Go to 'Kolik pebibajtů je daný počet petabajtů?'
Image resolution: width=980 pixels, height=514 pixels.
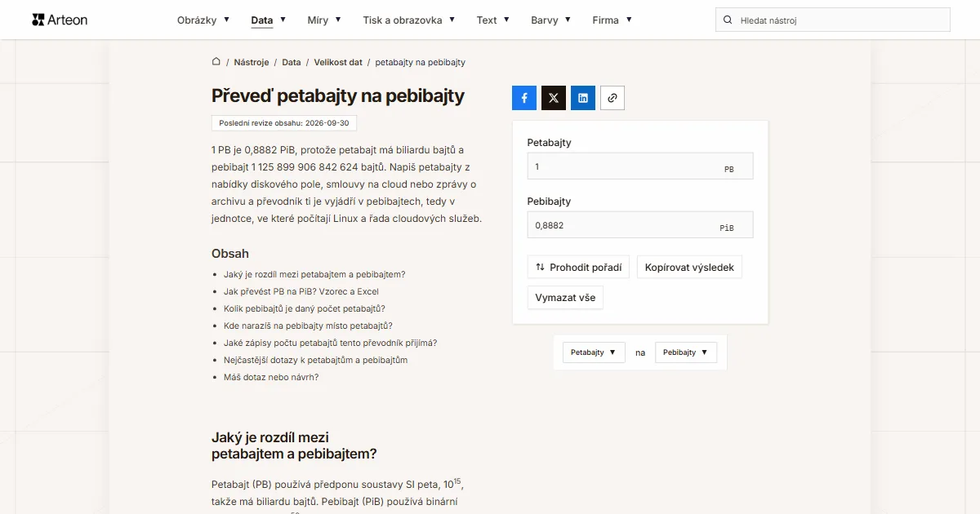(305, 308)
